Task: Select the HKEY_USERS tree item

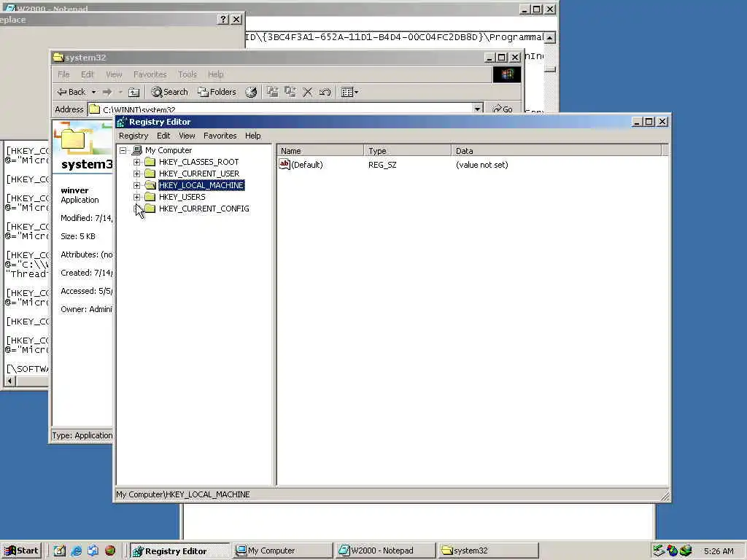Action: tap(182, 197)
